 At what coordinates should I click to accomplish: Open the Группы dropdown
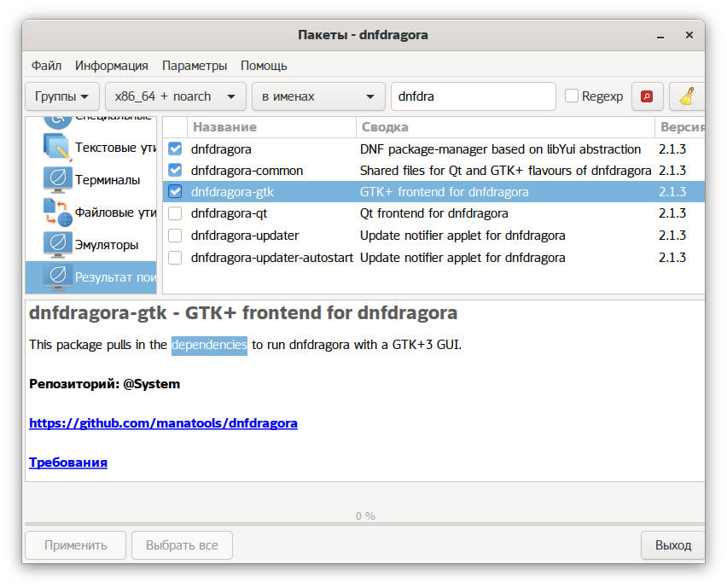[62, 96]
